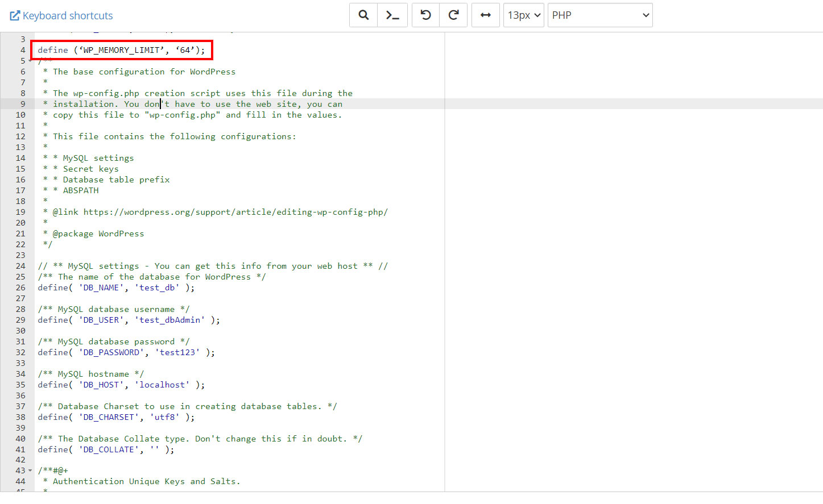823x504 pixels.
Task: Click the 'DB_COLLATE' define line
Action: tap(106, 449)
